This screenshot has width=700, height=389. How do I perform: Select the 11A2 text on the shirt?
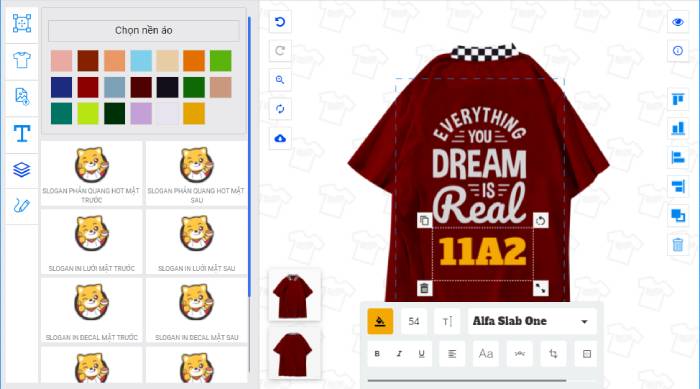483,252
